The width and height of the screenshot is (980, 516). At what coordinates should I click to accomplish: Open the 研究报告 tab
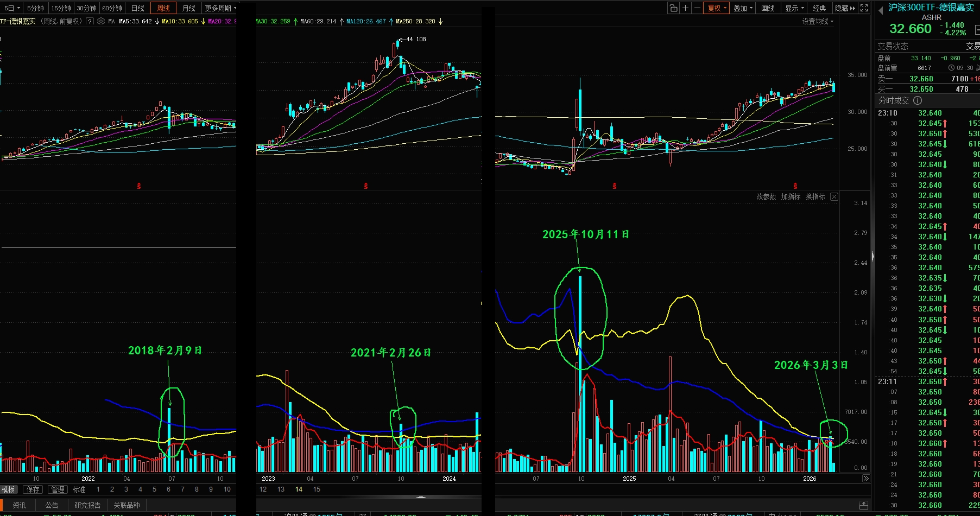click(87, 505)
